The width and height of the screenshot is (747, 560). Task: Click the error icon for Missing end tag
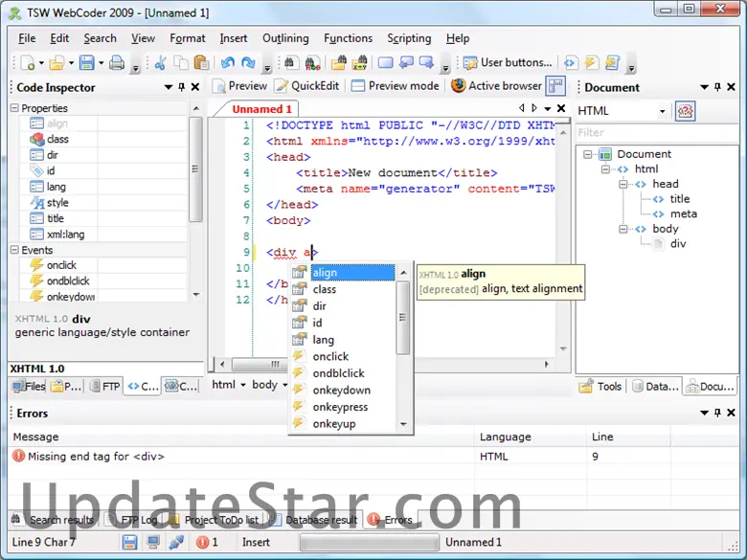click(x=18, y=456)
